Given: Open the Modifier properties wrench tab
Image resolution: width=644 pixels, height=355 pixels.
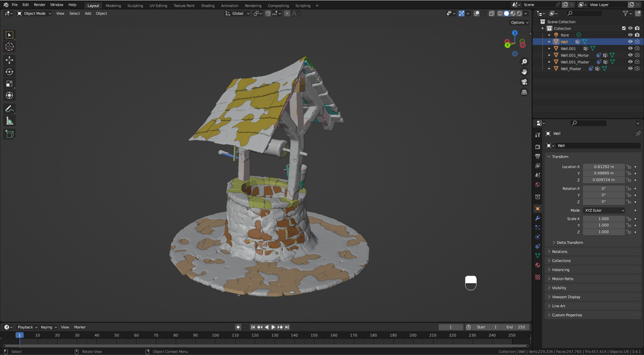Looking at the screenshot, I should pos(538,218).
